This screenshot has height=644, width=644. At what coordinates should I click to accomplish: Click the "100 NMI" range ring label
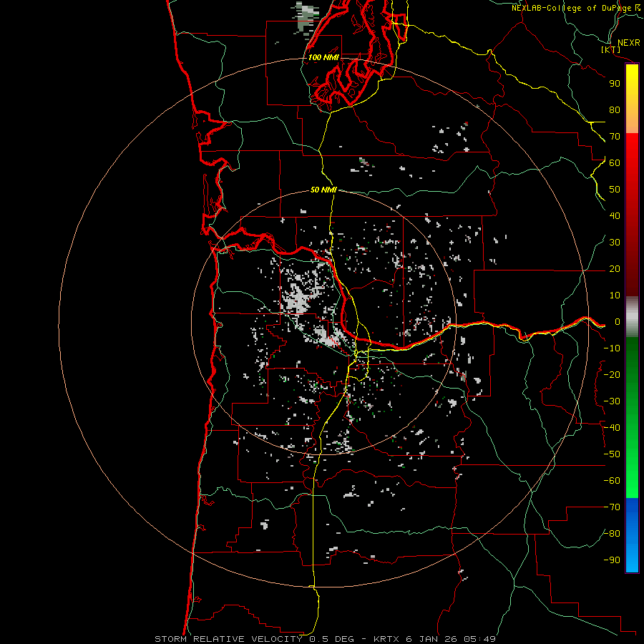pyautogui.click(x=323, y=57)
